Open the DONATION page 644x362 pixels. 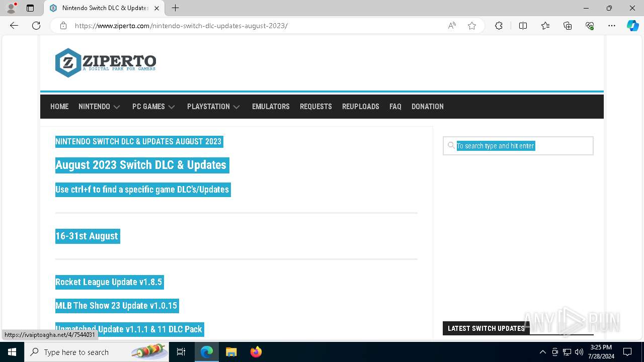(x=428, y=107)
